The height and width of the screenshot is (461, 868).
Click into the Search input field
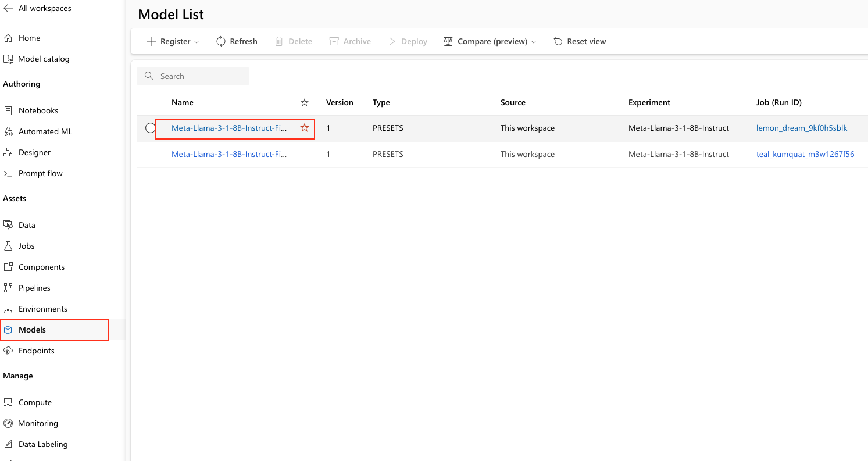click(193, 76)
